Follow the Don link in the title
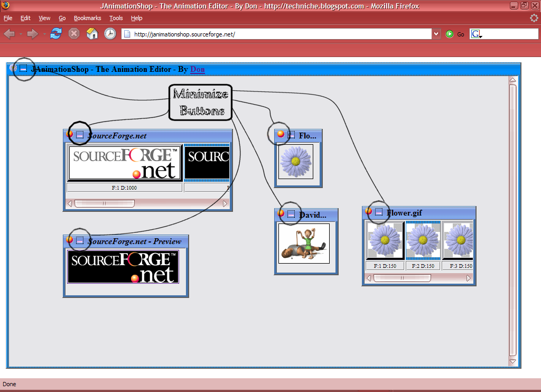The height and width of the screenshot is (392, 541). click(198, 69)
